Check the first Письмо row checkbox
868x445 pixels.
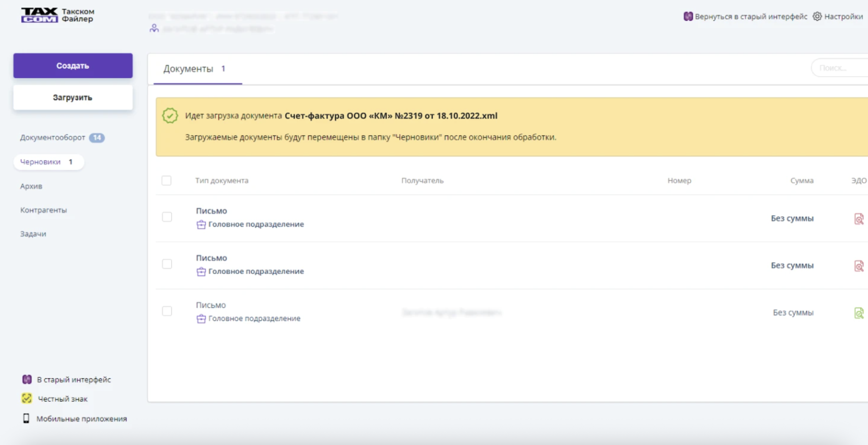click(167, 217)
